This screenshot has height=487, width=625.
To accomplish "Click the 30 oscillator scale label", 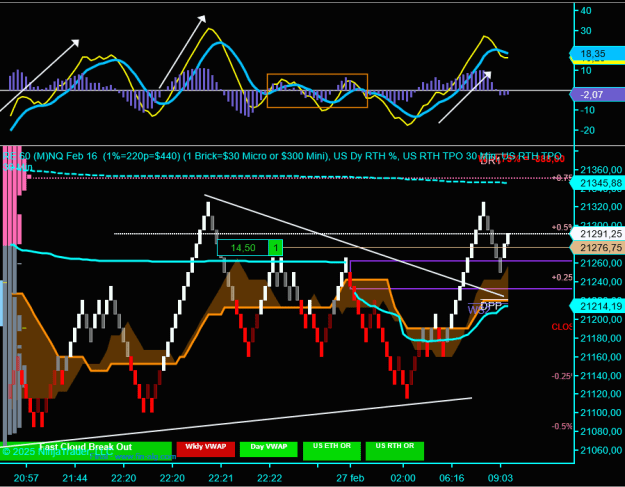I will (x=586, y=31).
